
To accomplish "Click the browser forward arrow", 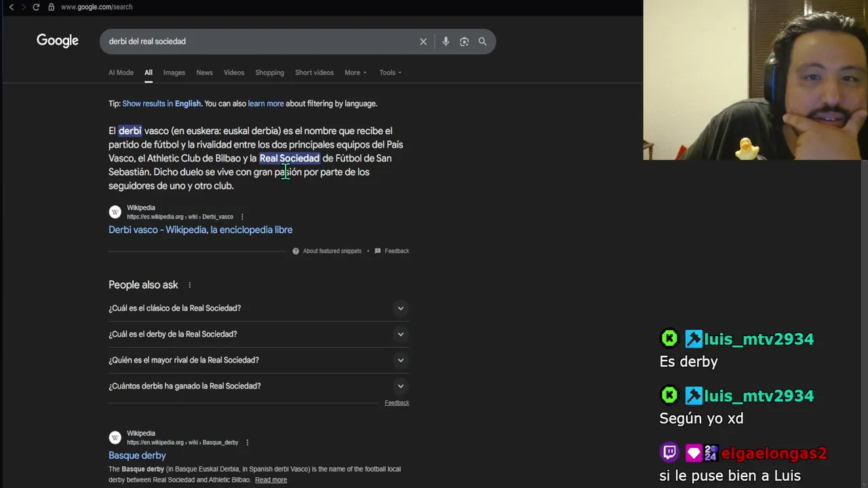I will pyautogui.click(x=23, y=7).
